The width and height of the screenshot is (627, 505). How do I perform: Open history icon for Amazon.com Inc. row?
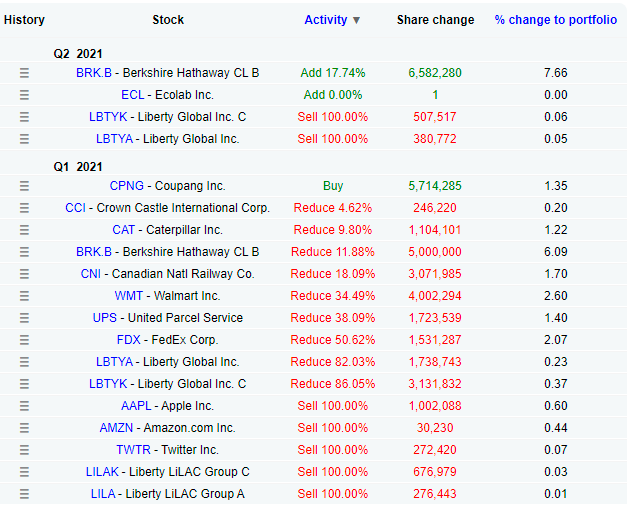tap(24, 428)
